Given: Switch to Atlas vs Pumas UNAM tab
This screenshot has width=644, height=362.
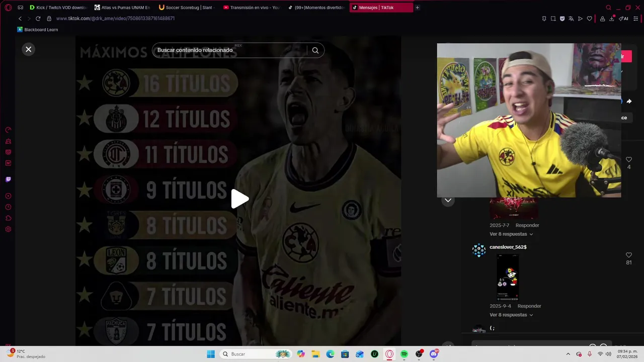Looking at the screenshot, I should (x=123, y=8).
